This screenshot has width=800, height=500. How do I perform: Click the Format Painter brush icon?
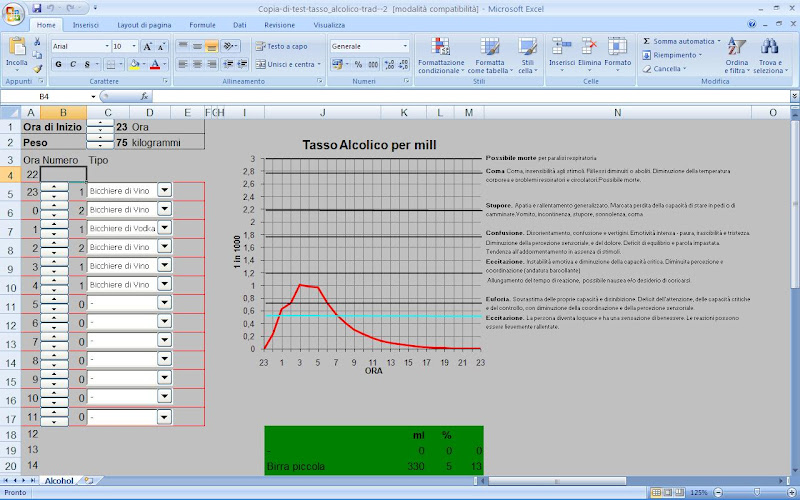point(37,69)
